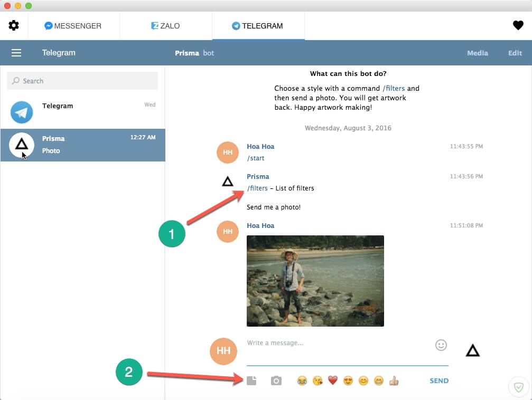Open the hamburger menu in Telegram header
532x400 pixels.
[x=16, y=53]
